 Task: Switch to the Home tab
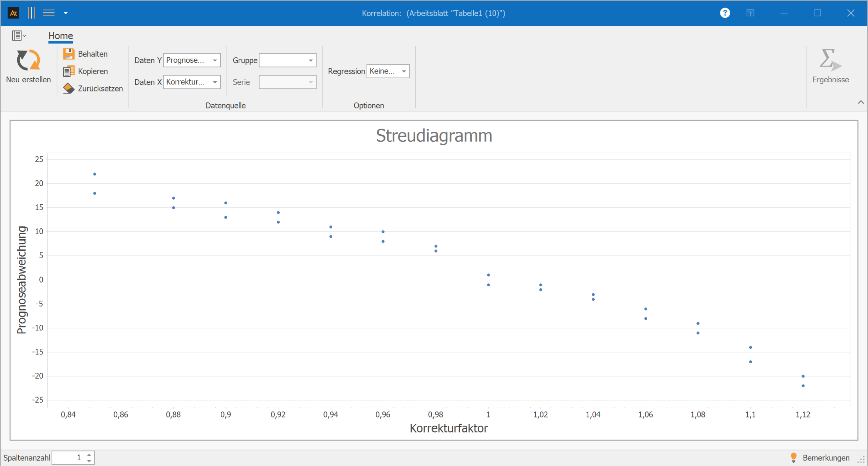coord(60,36)
